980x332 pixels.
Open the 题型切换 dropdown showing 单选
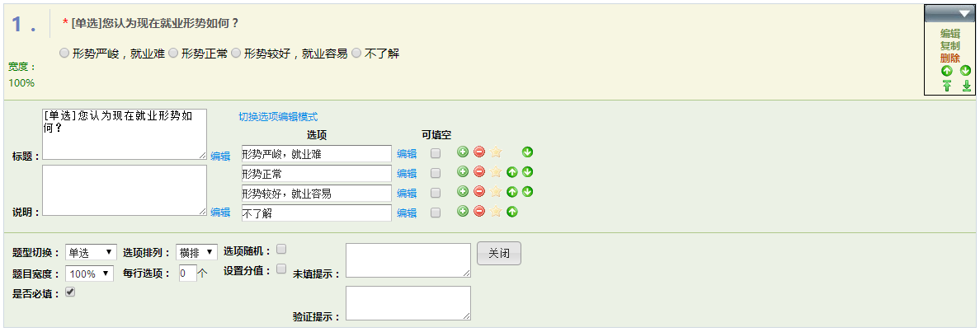point(91,252)
